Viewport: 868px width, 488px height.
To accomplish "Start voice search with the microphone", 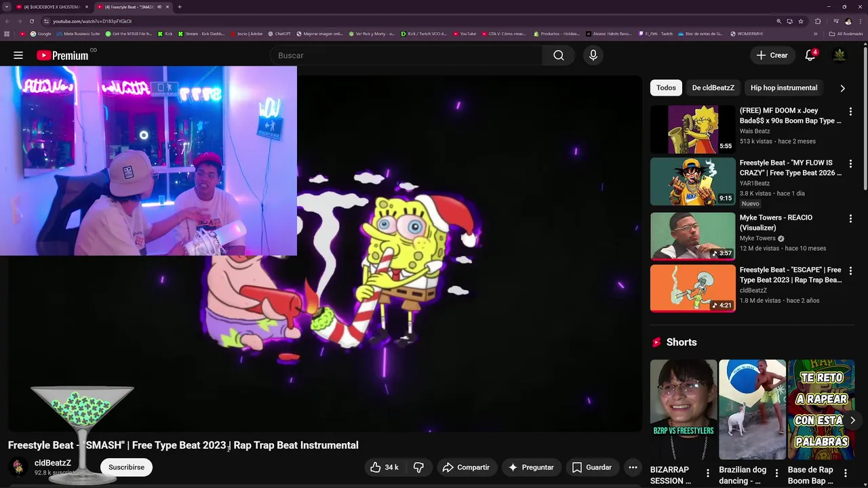I will (593, 56).
